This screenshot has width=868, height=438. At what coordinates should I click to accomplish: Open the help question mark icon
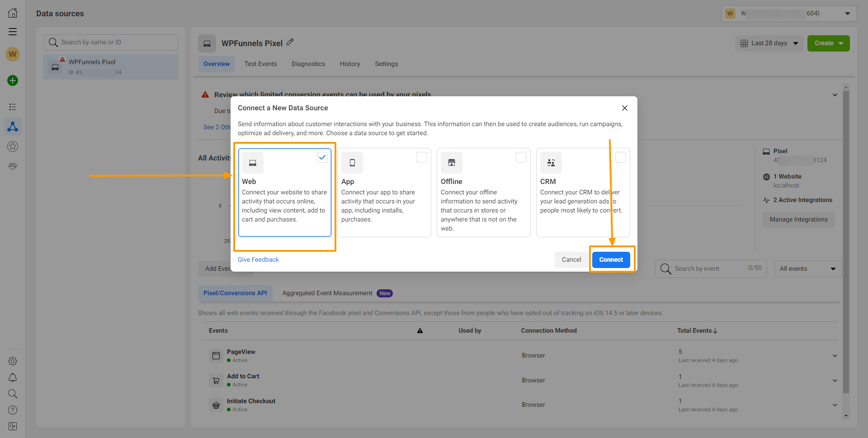(13, 410)
